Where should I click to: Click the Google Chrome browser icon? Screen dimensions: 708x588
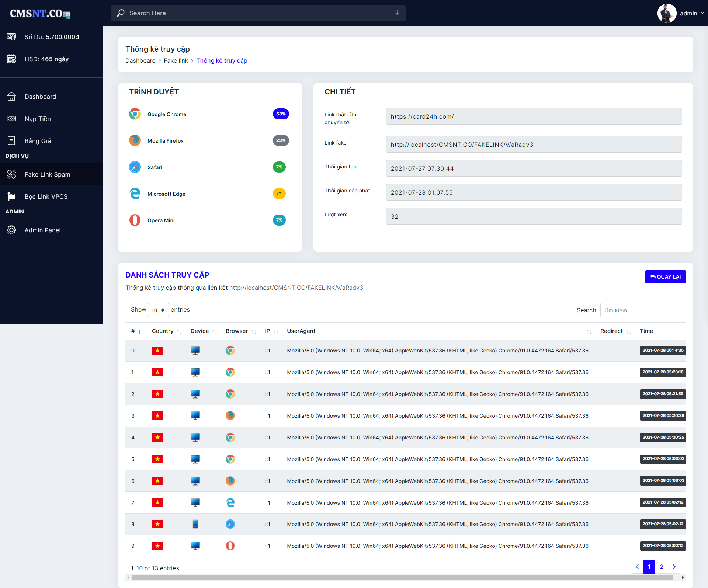point(135,114)
